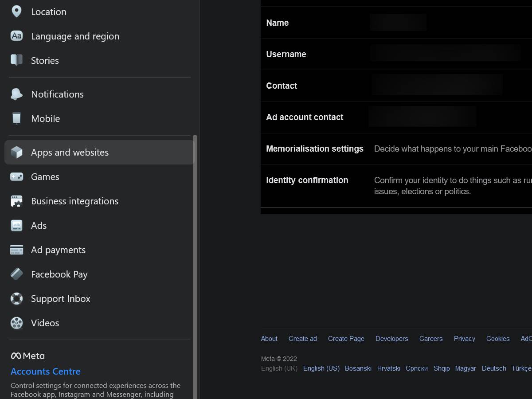Select the Videos icon in the sidebar

click(16, 323)
